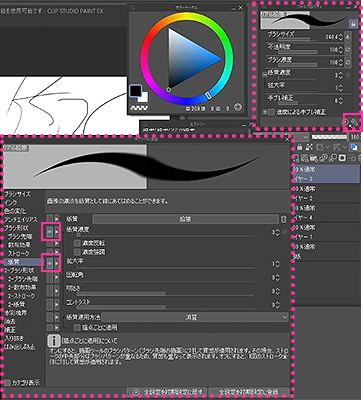This screenshot has height=400, width=363.
Task: Click the reset all settings to default button
Action: (167, 392)
